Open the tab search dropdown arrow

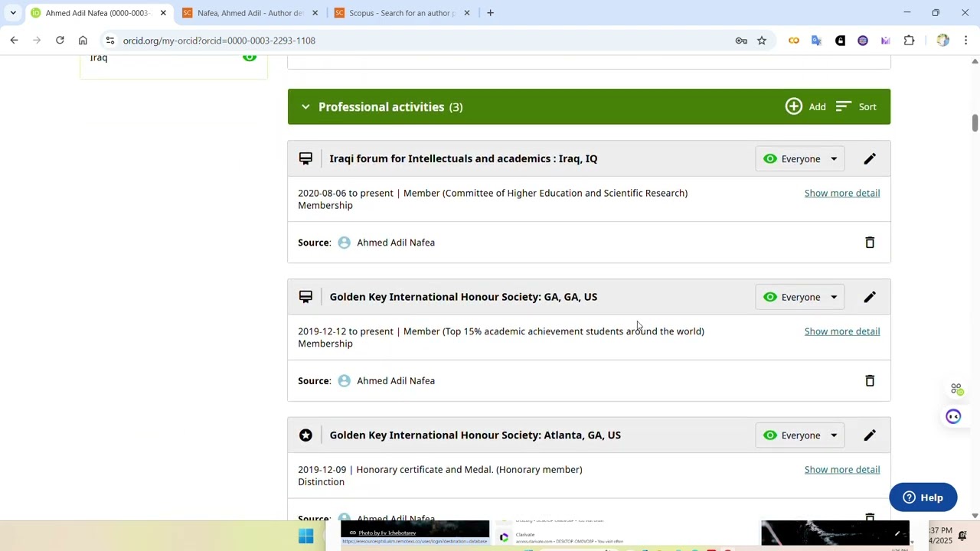pos(13,13)
